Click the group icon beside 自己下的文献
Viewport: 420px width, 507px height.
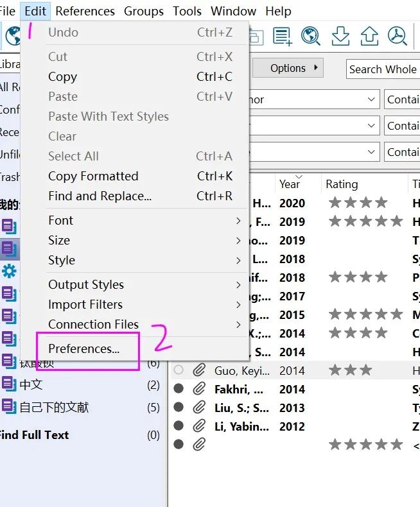tap(9, 407)
